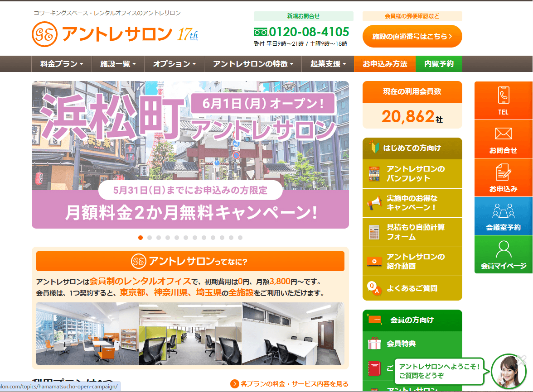Open アントレサロンの紹介動画 link
This screenshot has width=533, height=392.
[412, 261]
